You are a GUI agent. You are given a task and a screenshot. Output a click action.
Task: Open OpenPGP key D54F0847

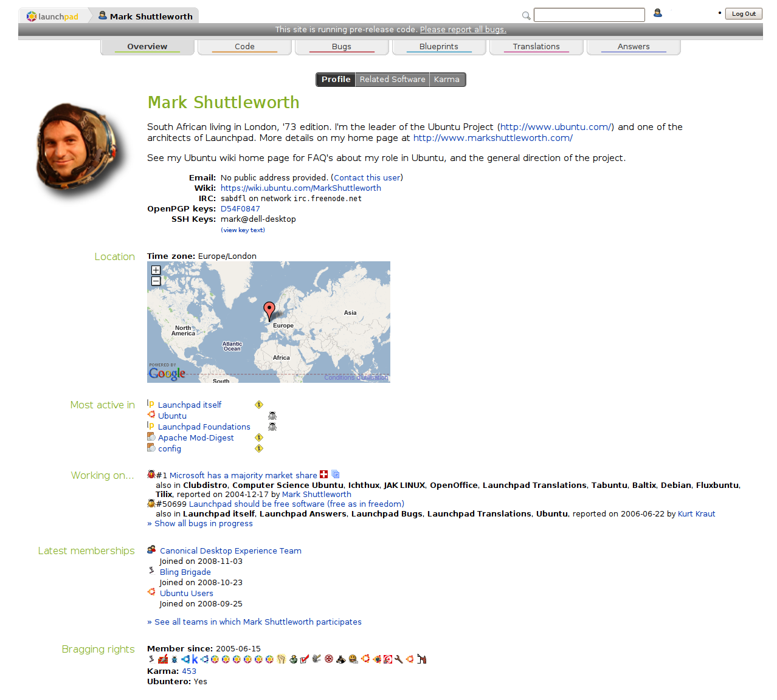pyautogui.click(x=240, y=209)
